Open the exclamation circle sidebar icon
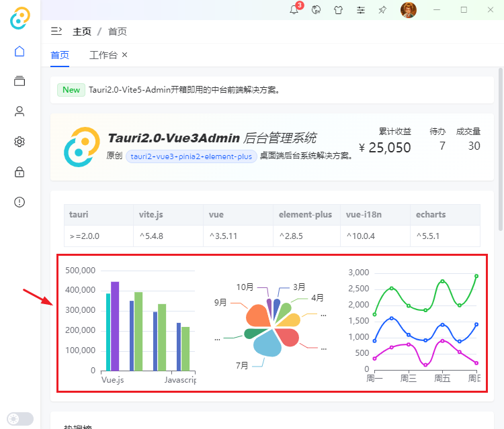 click(x=19, y=202)
